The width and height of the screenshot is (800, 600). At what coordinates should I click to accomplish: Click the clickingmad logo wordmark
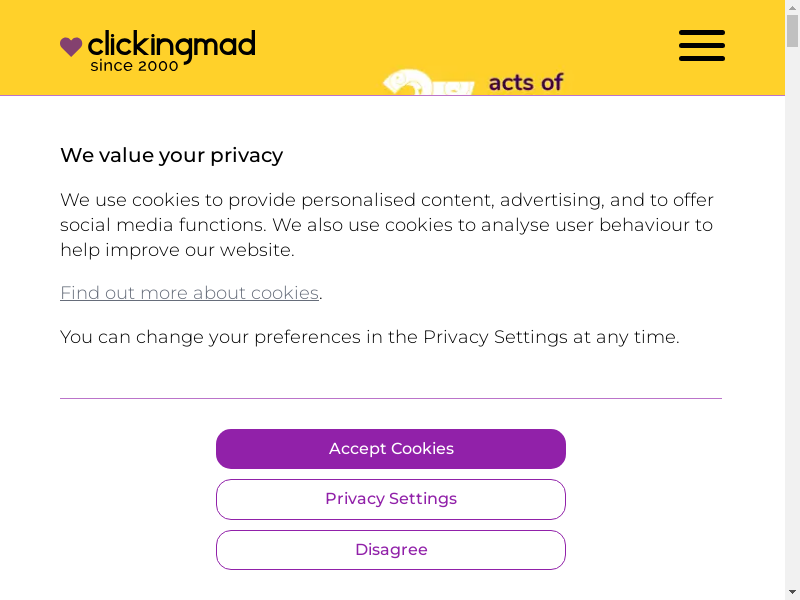[171, 44]
